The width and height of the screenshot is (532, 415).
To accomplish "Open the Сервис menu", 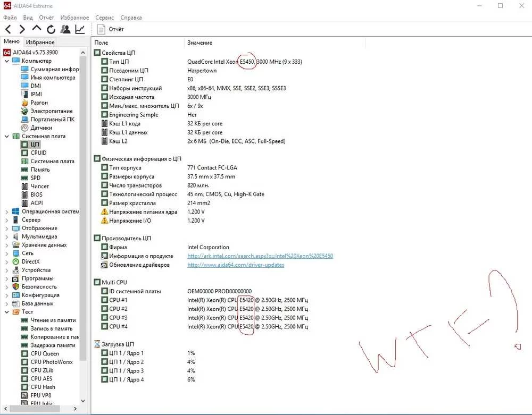I will pyautogui.click(x=104, y=18).
